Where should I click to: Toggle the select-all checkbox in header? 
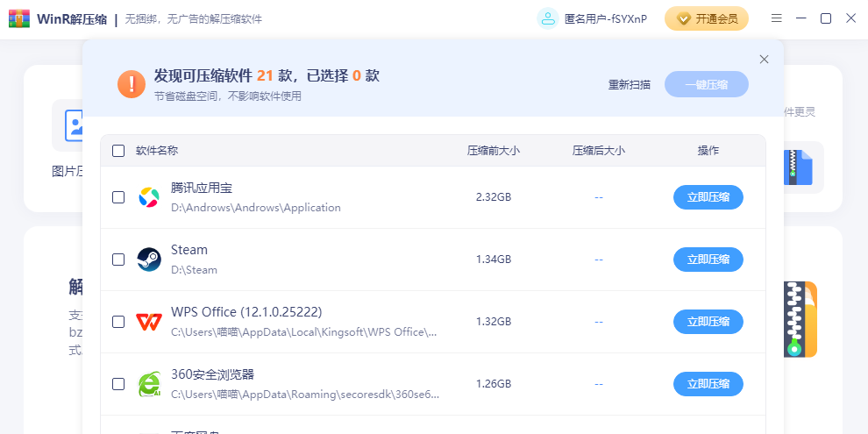[x=118, y=151]
